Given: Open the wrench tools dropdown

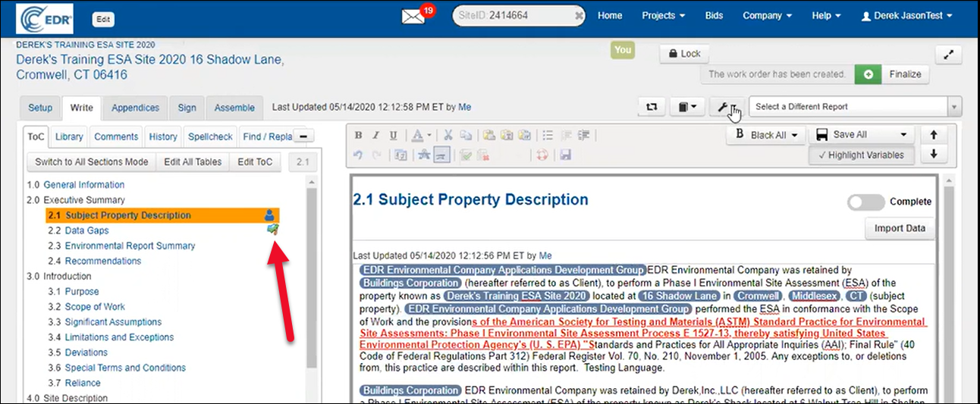Looking at the screenshot, I should (x=727, y=107).
